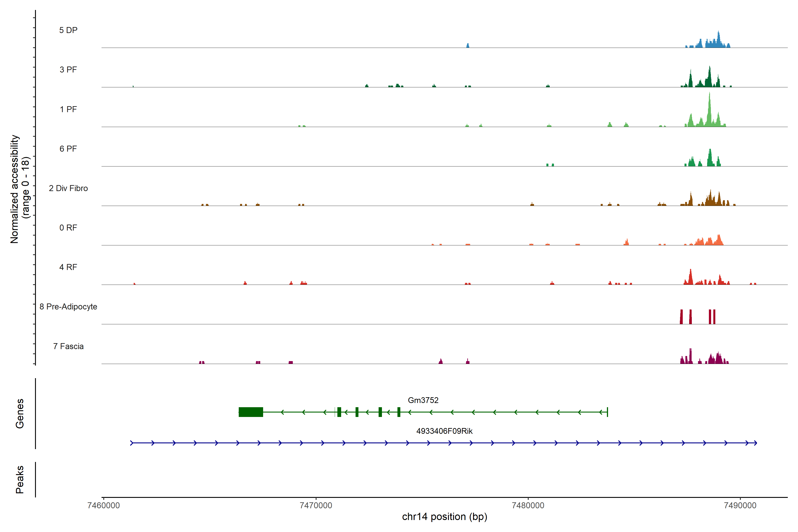Click the 2 Div Fibro label

tap(68, 188)
